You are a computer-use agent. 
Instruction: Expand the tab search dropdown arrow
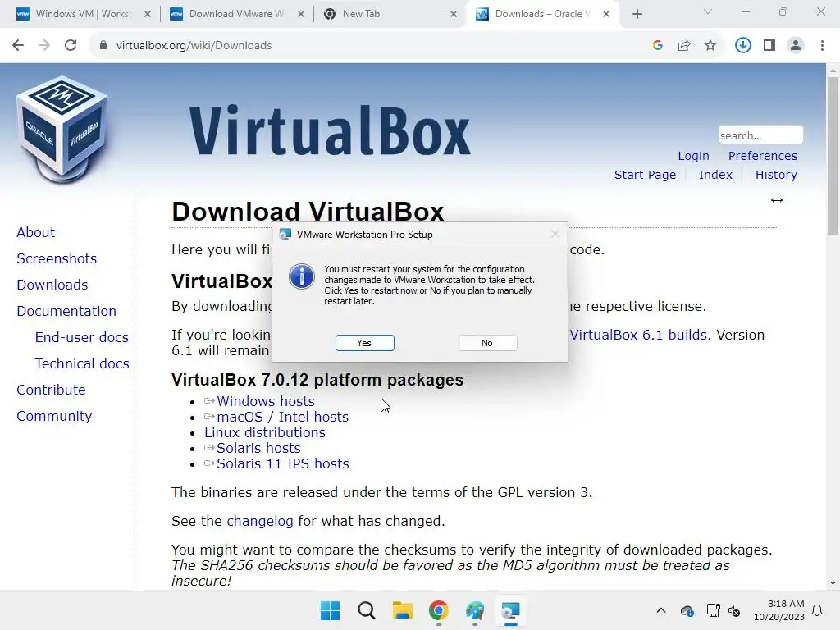708,11
